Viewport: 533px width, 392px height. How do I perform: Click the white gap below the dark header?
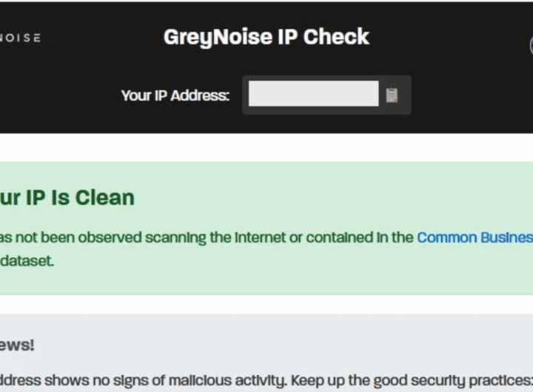click(x=266, y=147)
